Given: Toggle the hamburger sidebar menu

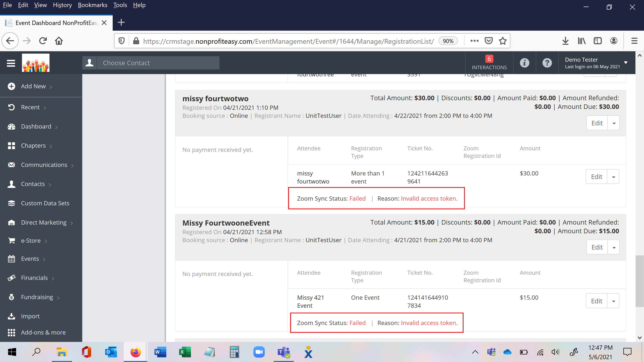Looking at the screenshot, I should click(11, 63).
